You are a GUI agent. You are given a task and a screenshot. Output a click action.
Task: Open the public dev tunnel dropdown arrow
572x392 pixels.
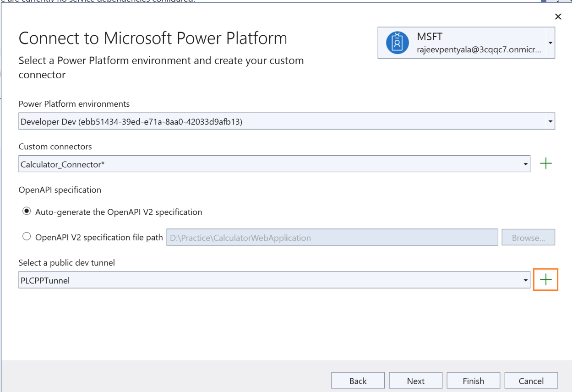[x=525, y=280]
